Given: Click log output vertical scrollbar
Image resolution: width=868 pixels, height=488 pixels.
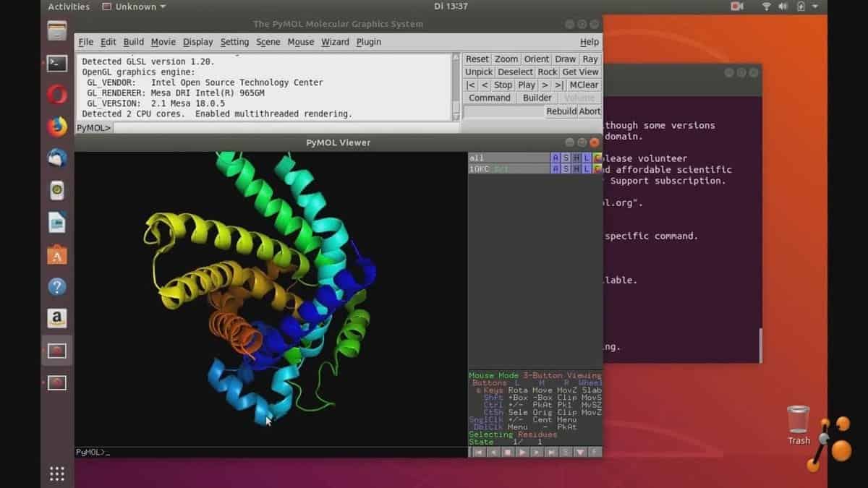Looking at the screenshot, I should tap(456, 87).
